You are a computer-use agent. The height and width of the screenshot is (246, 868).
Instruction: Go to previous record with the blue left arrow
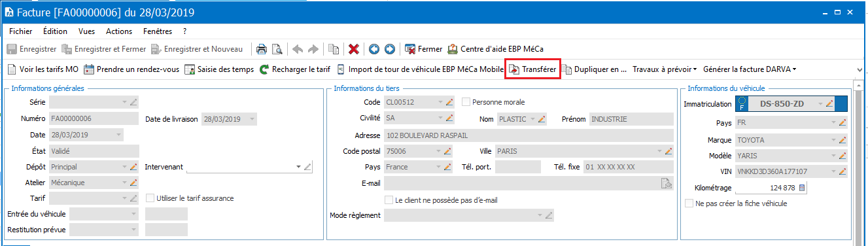(x=374, y=49)
